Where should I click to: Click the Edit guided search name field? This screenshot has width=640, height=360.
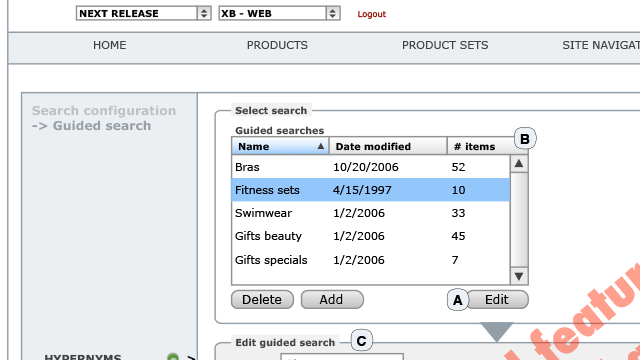[x=342, y=357]
